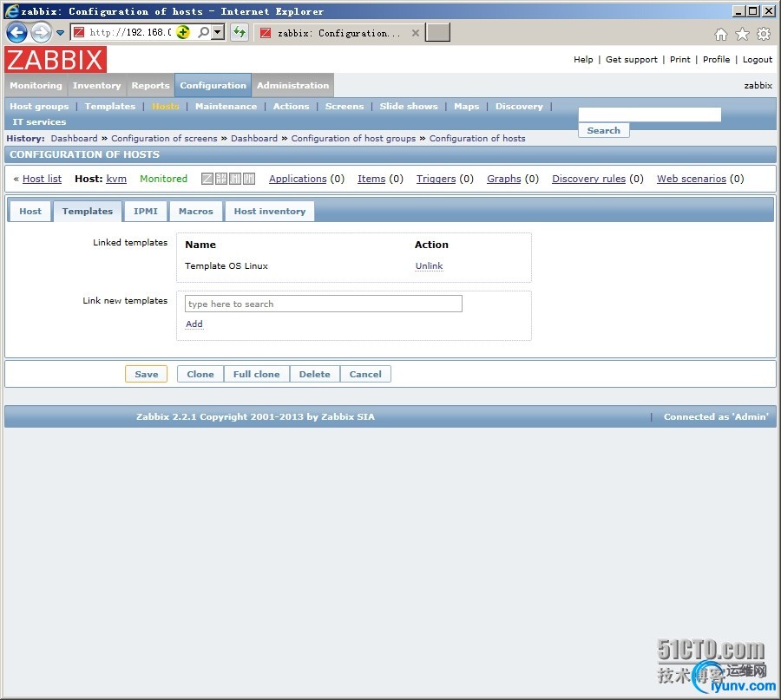Open a new blank browser tab
Image resolution: width=781 pixels, height=700 pixels.
[x=437, y=32]
